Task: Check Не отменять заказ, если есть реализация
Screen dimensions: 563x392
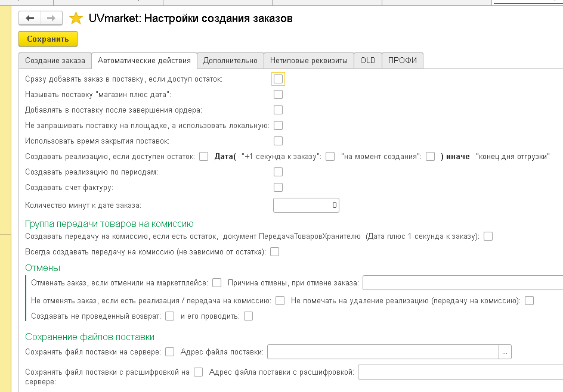Action: coord(280,300)
